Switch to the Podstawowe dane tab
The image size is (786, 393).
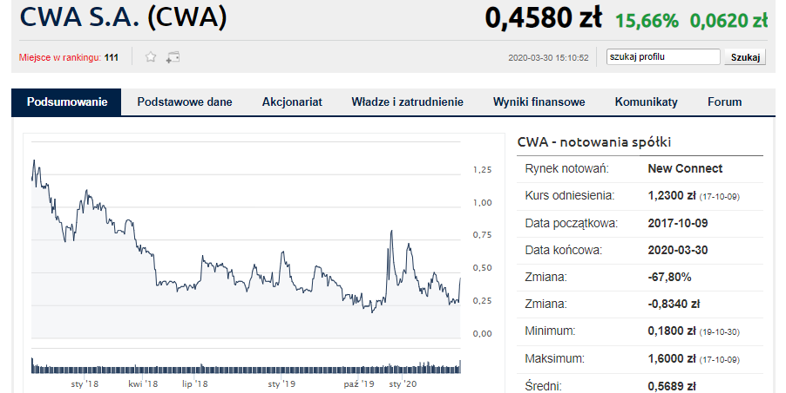pyautogui.click(x=184, y=102)
